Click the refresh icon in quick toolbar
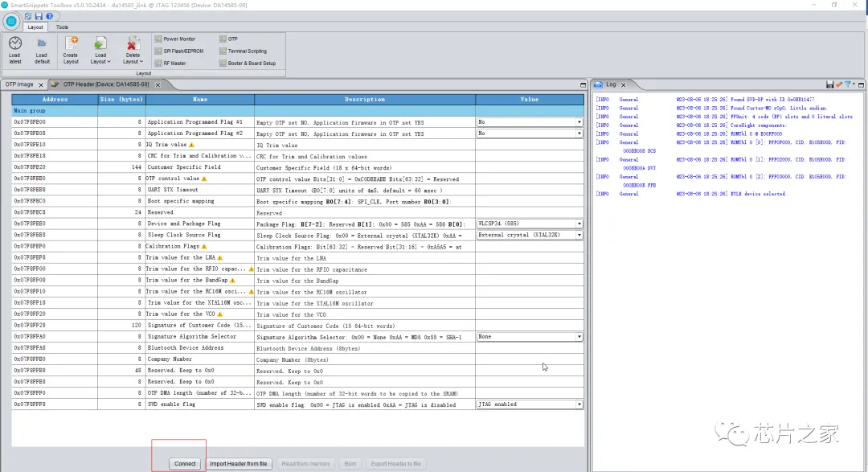The image size is (868, 472). pyautogui.click(x=27, y=17)
